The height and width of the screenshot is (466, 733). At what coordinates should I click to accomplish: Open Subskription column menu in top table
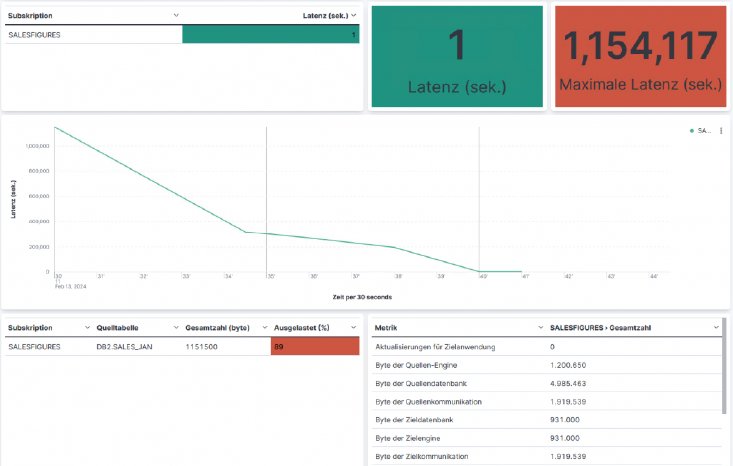pyautogui.click(x=176, y=16)
